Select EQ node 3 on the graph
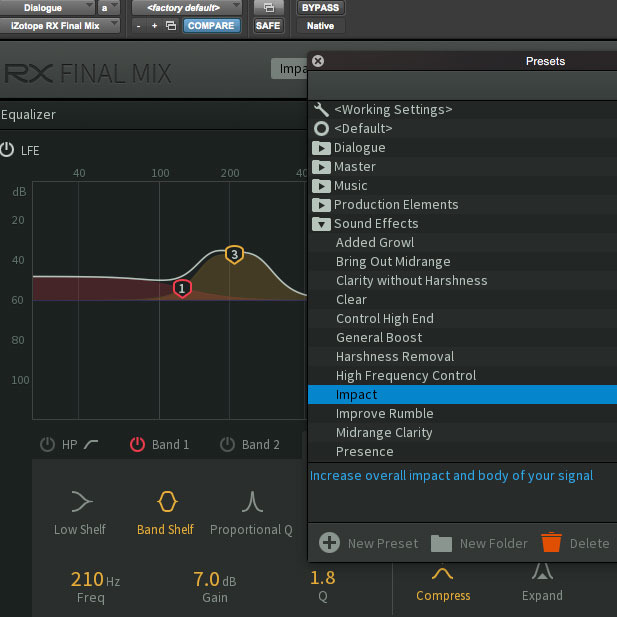 tap(234, 255)
